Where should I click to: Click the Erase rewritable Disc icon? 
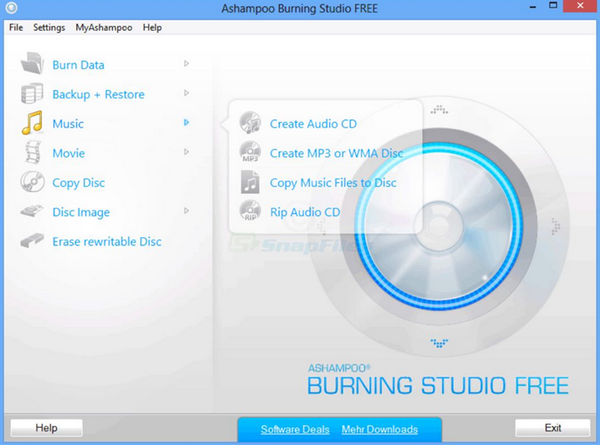tap(34, 242)
